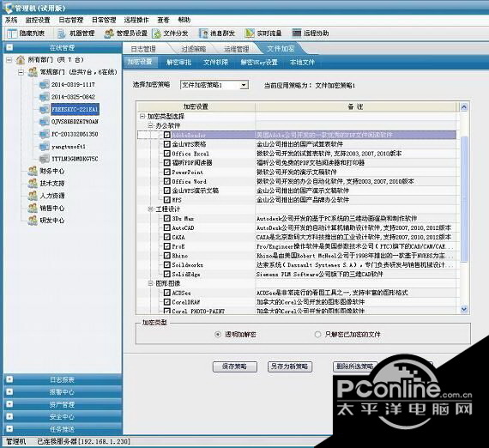Toggle the 3Ds Max checkbox
The width and height of the screenshot is (489, 448).
[x=167, y=218]
